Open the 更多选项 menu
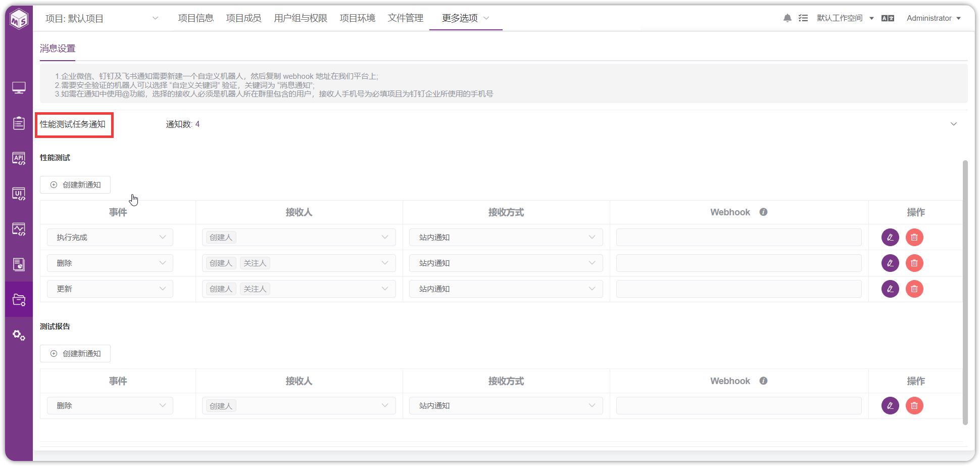The height and width of the screenshot is (466, 980). (466, 18)
